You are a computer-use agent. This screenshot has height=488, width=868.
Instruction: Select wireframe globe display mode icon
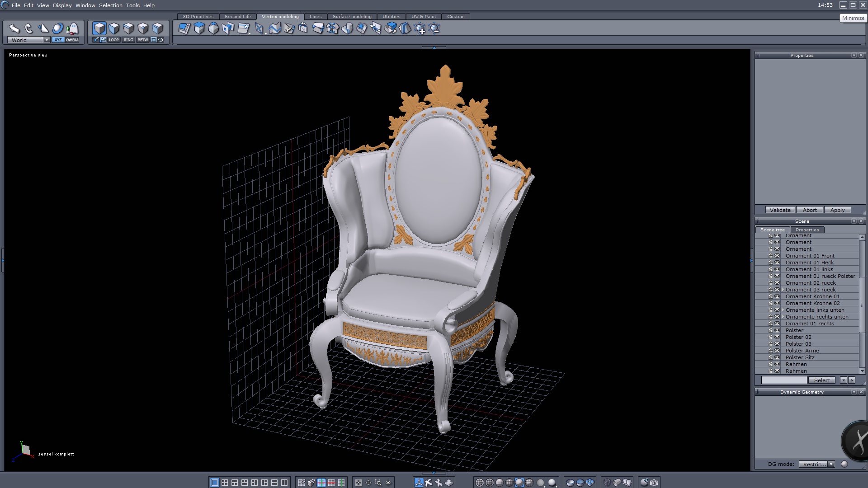(480, 483)
